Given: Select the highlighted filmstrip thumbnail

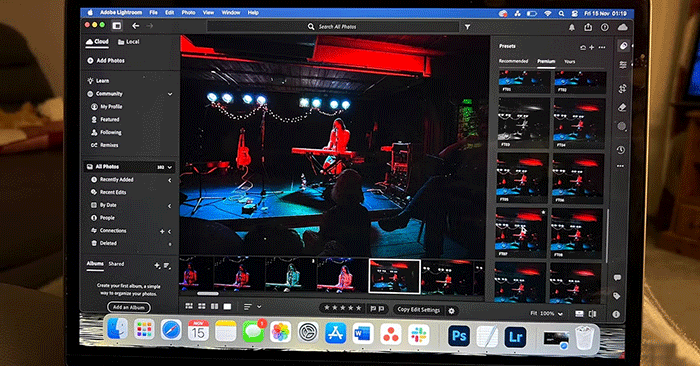Looking at the screenshot, I should pos(395,276).
